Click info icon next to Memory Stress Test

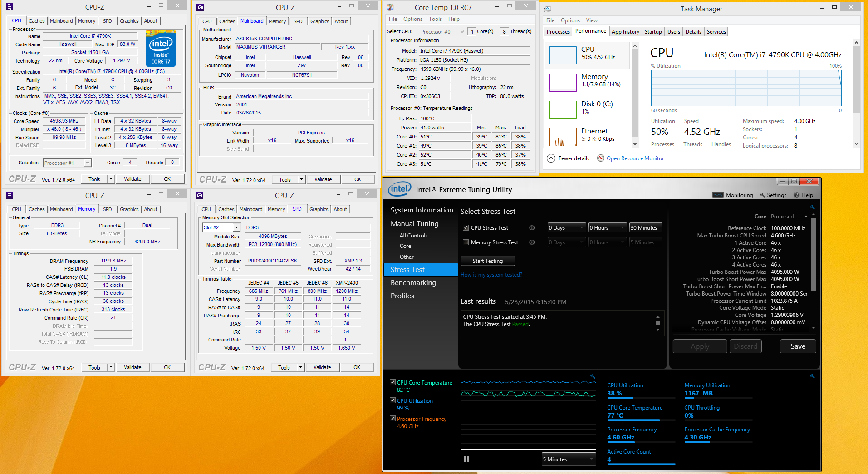point(532,242)
